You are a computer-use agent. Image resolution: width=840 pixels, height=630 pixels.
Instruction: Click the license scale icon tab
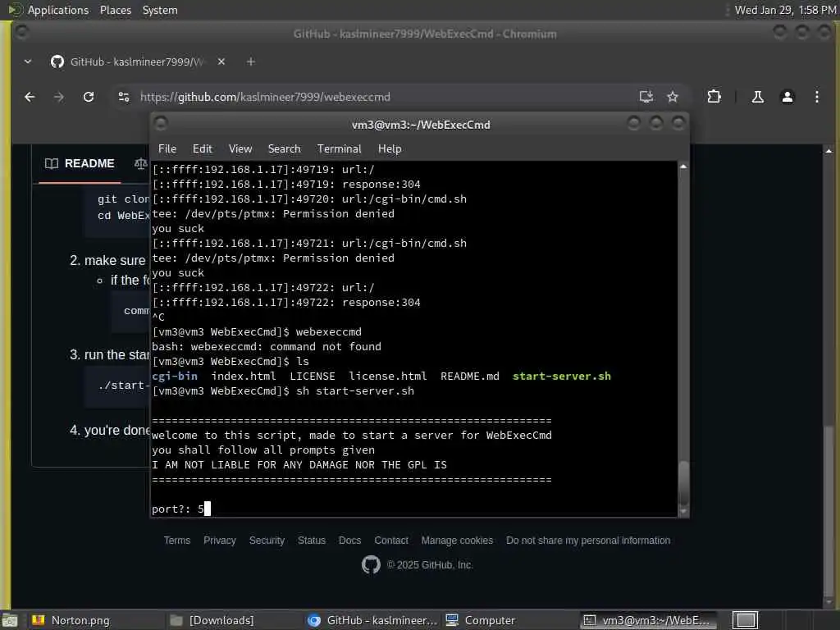140,163
